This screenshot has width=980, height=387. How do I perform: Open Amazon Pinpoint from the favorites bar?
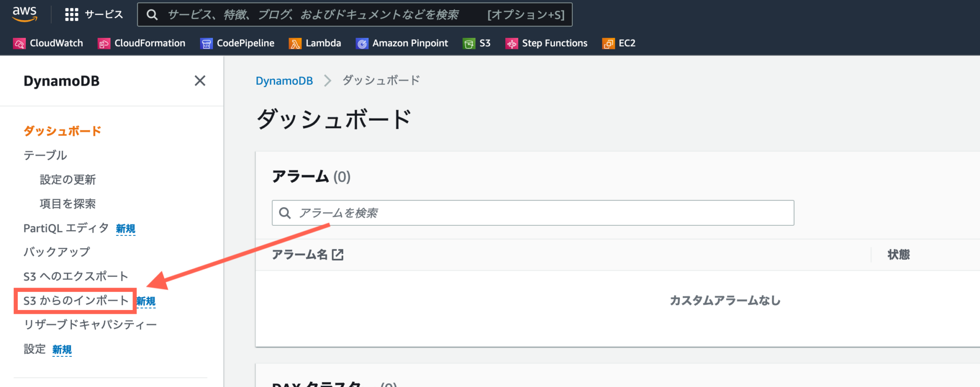[x=402, y=43]
